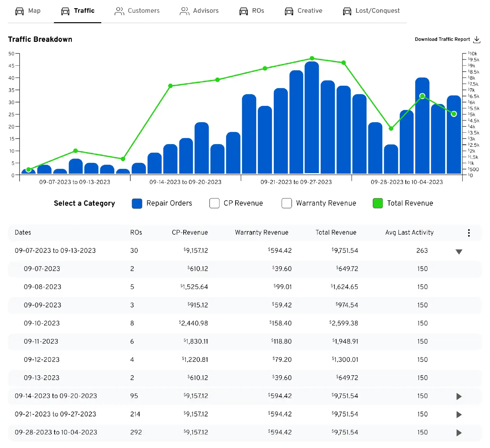
Task: Click the car icon beside ROs
Action: tap(244, 11)
